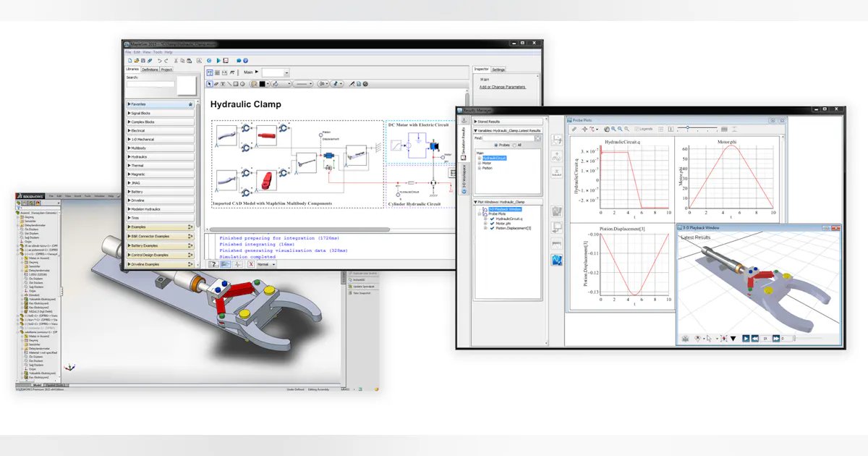868x456 pixels.
Task: Toggle the Motor.phi plot checkmark
Action: [x=492, y=223]
